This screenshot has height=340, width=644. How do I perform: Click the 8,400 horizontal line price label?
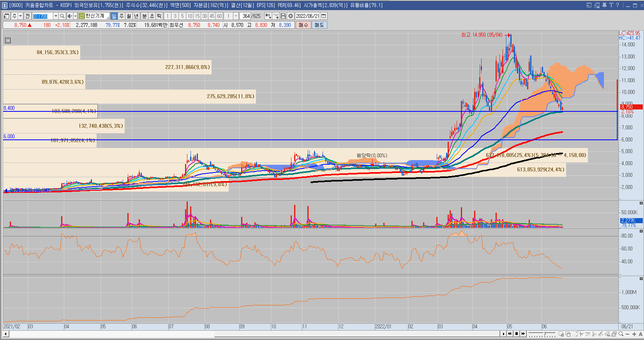9,108
